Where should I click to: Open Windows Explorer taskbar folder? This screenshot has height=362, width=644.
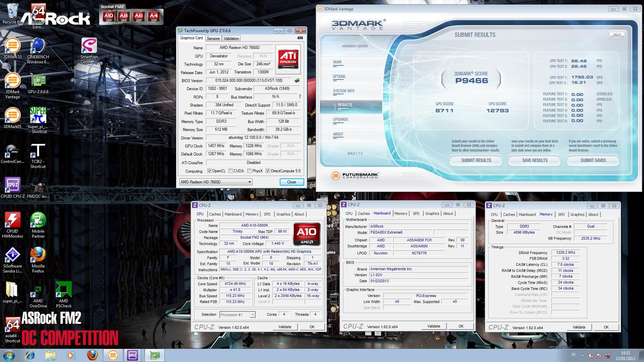51,355
